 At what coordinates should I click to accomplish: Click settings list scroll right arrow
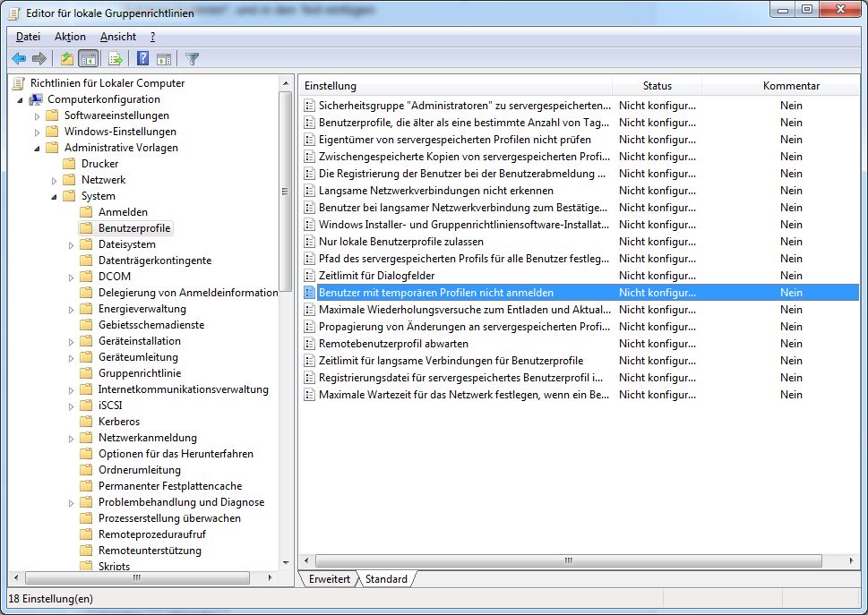(x=851, y=560)
